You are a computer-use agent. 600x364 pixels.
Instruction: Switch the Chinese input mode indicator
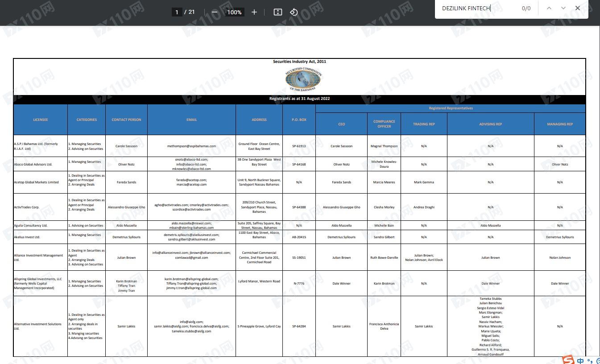580,360
